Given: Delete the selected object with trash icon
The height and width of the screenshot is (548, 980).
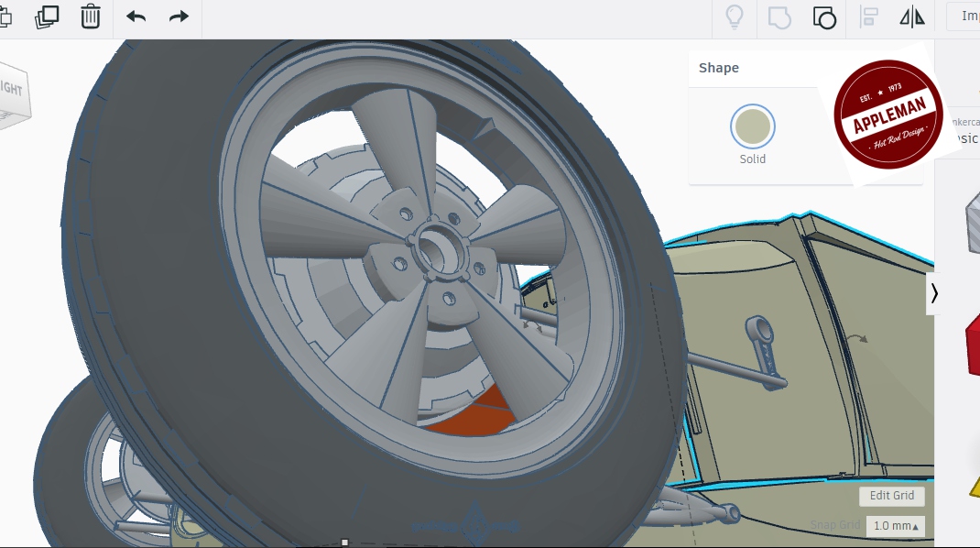Looking at the screenshot, I should [91, 16].
